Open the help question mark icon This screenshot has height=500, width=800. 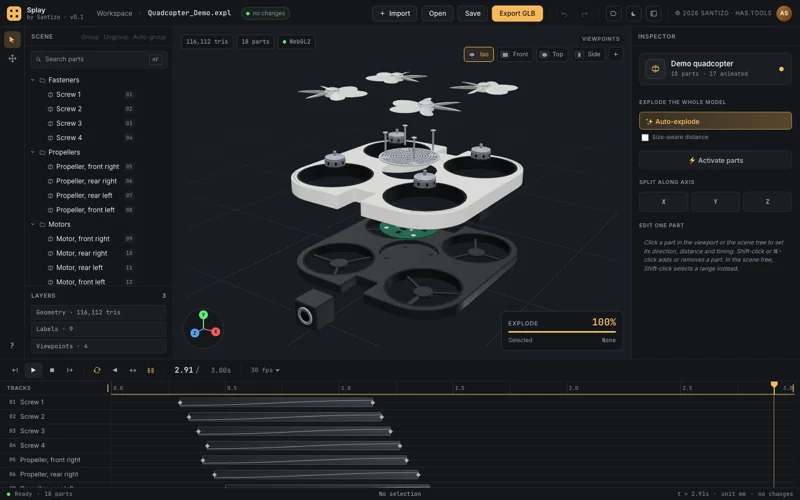point(12,345)
